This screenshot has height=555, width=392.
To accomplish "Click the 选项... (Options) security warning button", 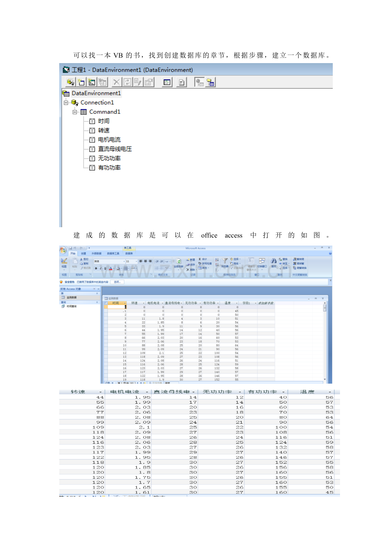I will (117, 282).
